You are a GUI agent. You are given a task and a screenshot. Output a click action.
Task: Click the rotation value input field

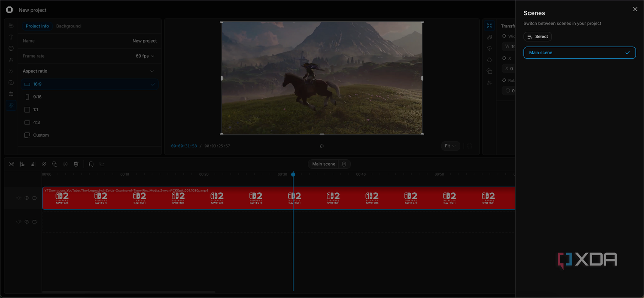coord(508,91)
